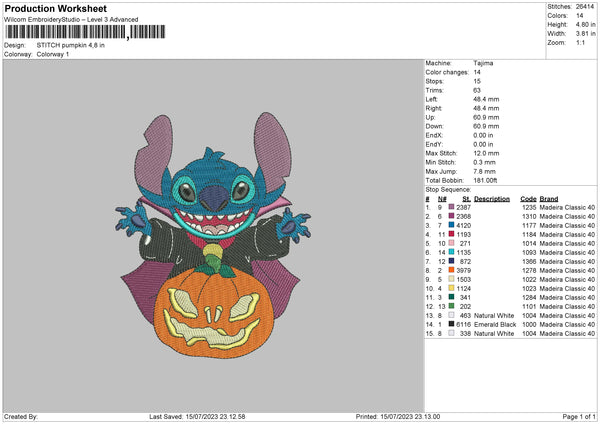Image resolution: width=600 pixels, height=424 pixels.
Task: Click the design name 'STITCH pumpkin 4,8 in'
Action: (70, 45)
